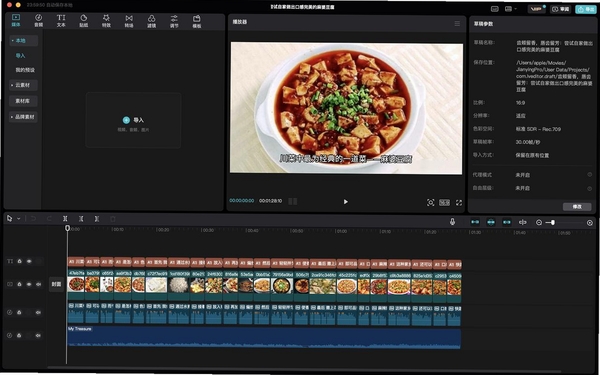
Task: Hide the text subtitle track with eye icon
Action: pyautogui.click(x=29, y=261)
